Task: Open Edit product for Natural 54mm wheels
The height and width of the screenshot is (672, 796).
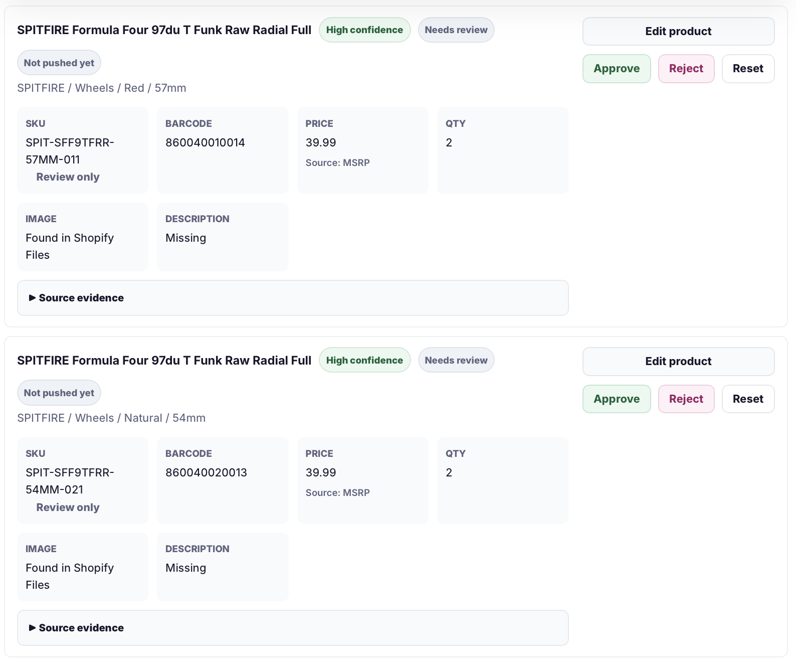Action: click(x=678, y=362)
